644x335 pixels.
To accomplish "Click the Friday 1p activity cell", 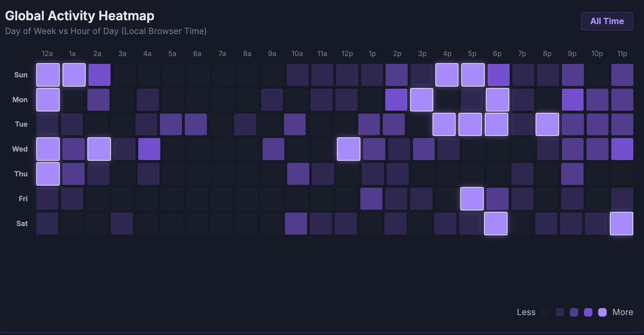I will point(371,198).
